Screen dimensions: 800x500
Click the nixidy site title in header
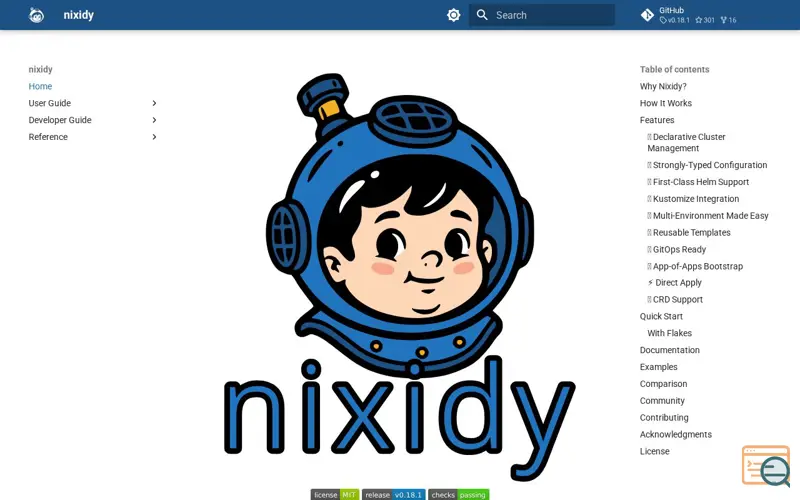point(79,15)
